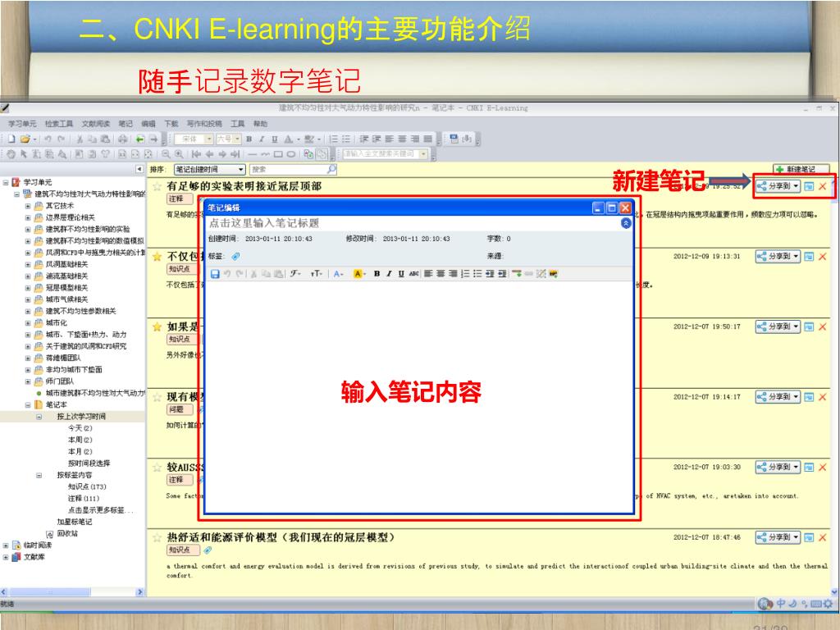Viewport: 840px width, 630px height.
Task: Open the 笔记创建时间 sort dropdown
Action: (241, 169)
